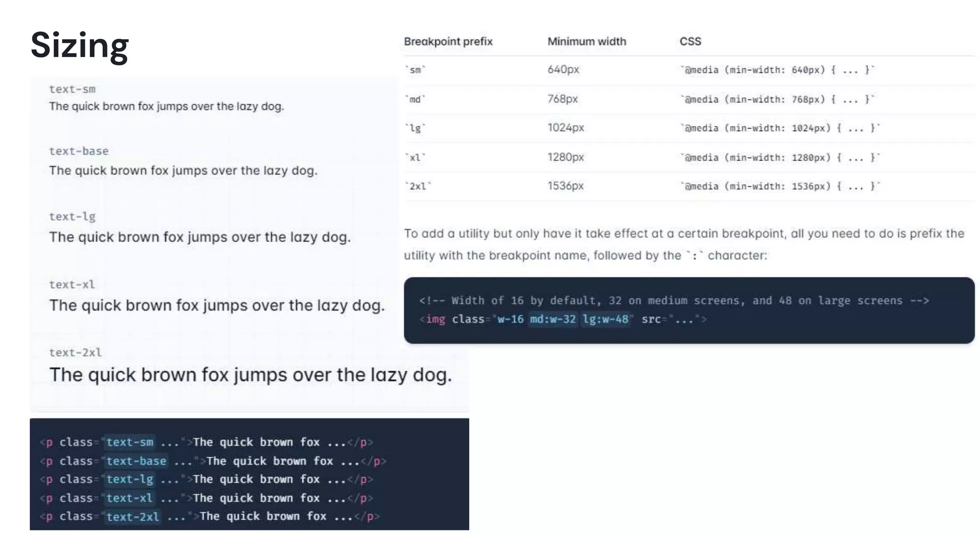Click the Sizing slide title
This screenshot has height=551, width=980.
point(79,45)
